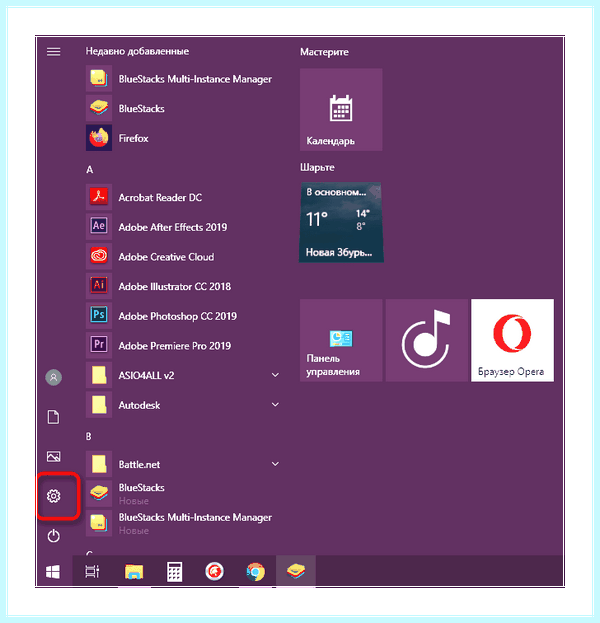The height and width of the screenshot is (623, 600).
Task: Open the Pictures sidebar icon
Action: [x=54, y=456]
